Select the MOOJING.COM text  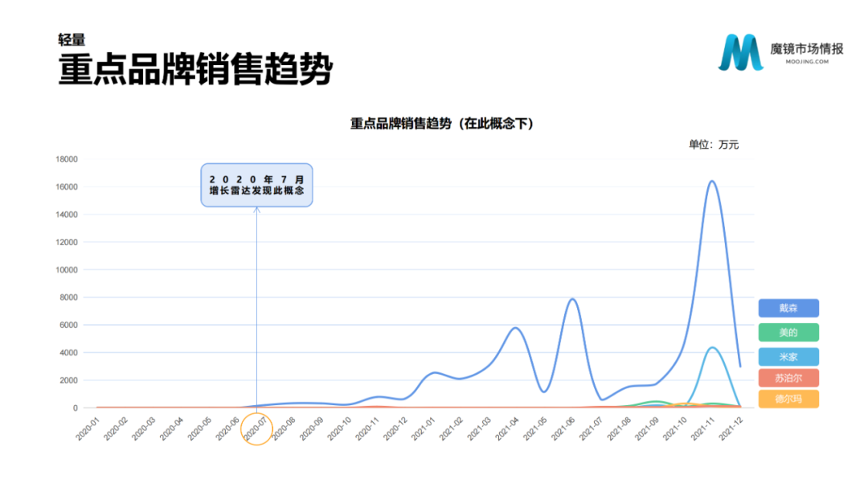pos(807,61)
